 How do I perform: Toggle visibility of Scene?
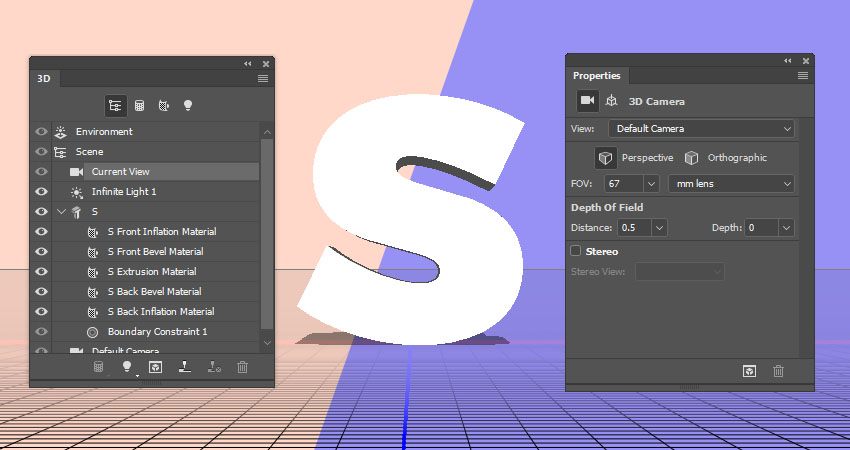tap(41, 152)
